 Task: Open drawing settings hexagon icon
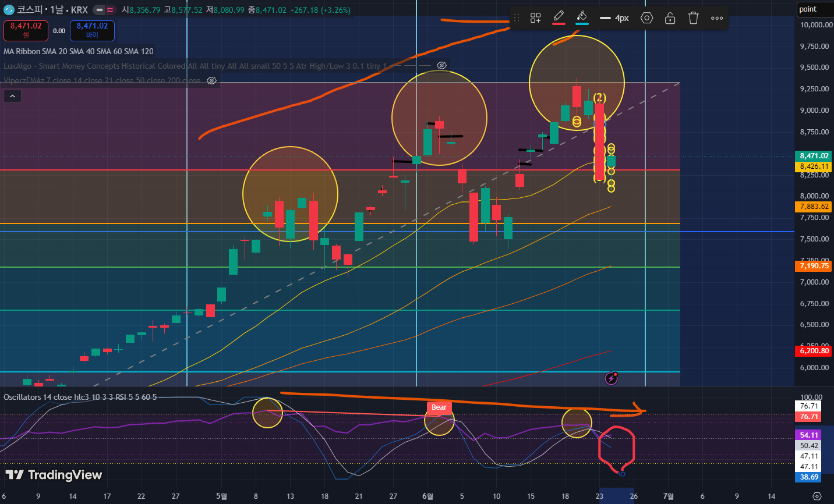coord(646,18)
